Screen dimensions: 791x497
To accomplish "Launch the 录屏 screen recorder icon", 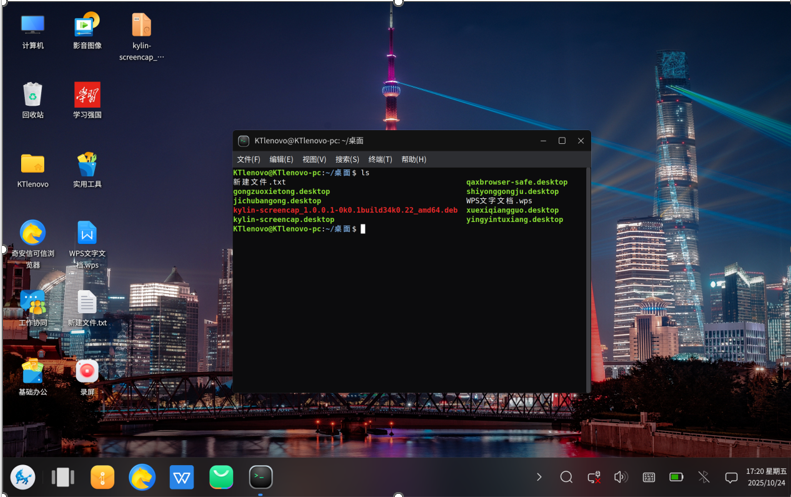I will click(87, 376).
